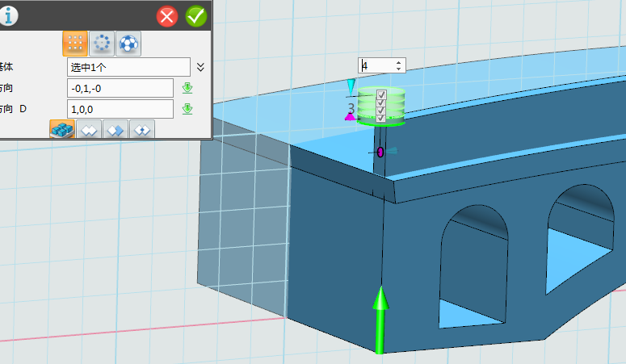The width and height of the screenshot is (626, 364).
Task: Click the magenta triangle handle on the array
Action: (350, 118)
